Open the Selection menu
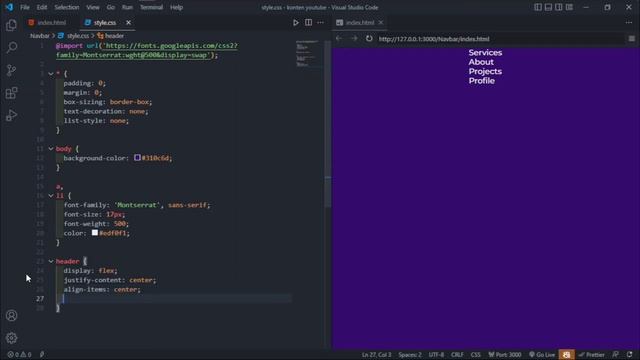Viewport: 640px width, 360px height. (67, 7)
